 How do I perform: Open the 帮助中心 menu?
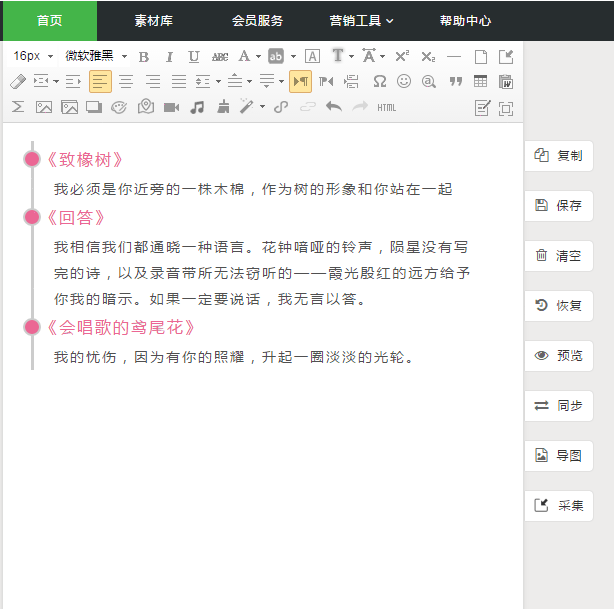[465, 21]
